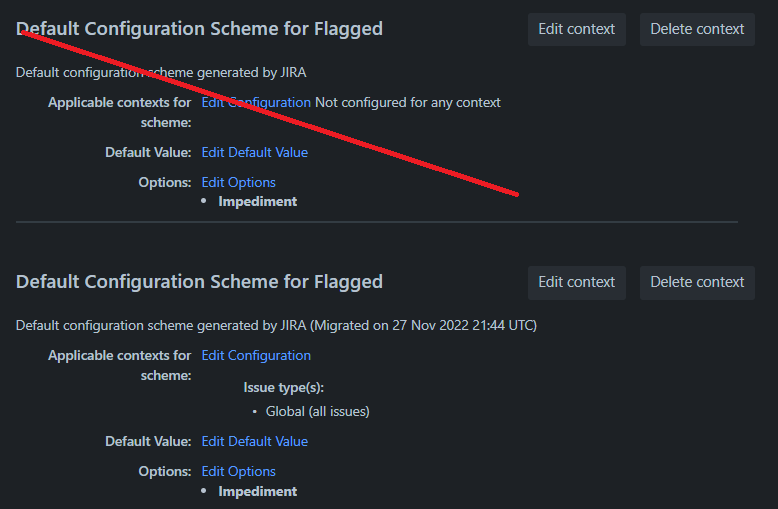Open Edit Default Value in the migrated scheme

(255, 442)
